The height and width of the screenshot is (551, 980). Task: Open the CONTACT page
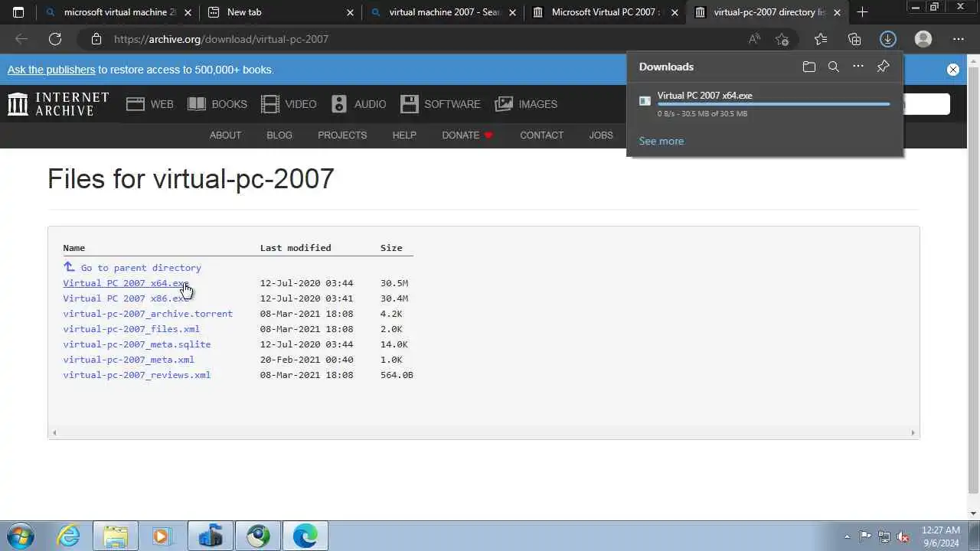click(x=541, y=135)
